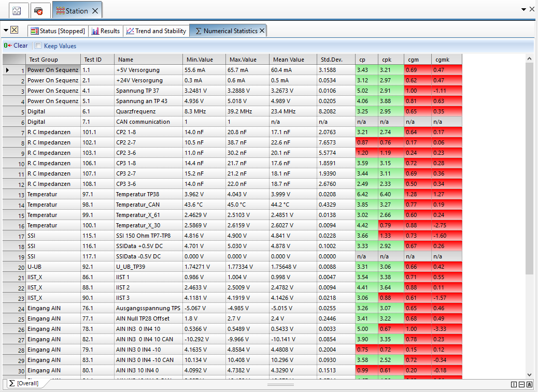538x392 pixels.
Task: Click the green cp cell '6.42'
Action: [366, 194]
